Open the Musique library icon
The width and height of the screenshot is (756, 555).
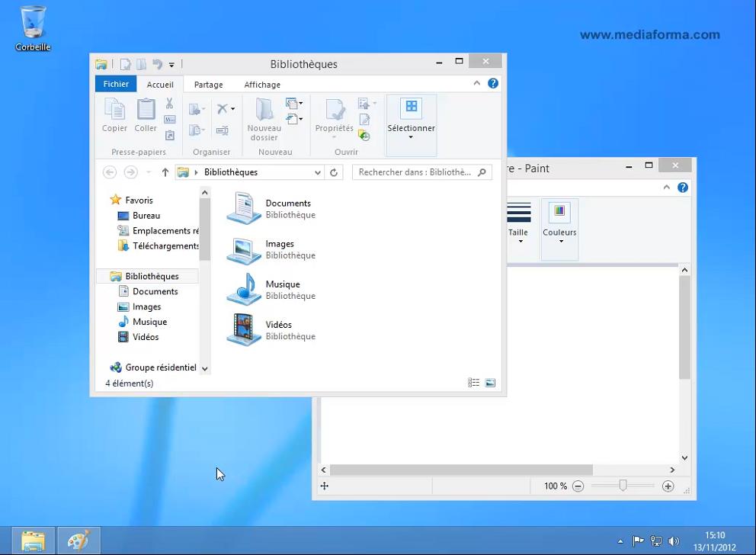point(244,290)
